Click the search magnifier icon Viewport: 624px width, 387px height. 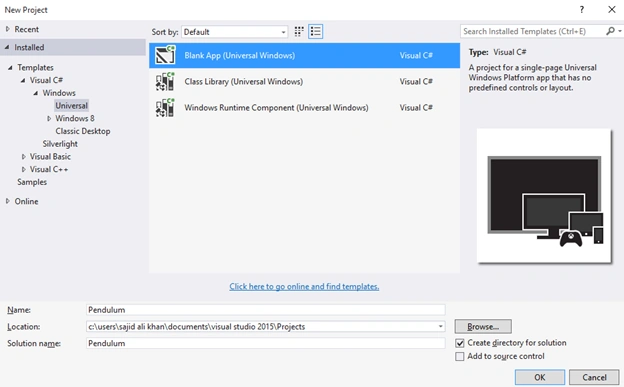pyautogui.click(x=610, y=31)
